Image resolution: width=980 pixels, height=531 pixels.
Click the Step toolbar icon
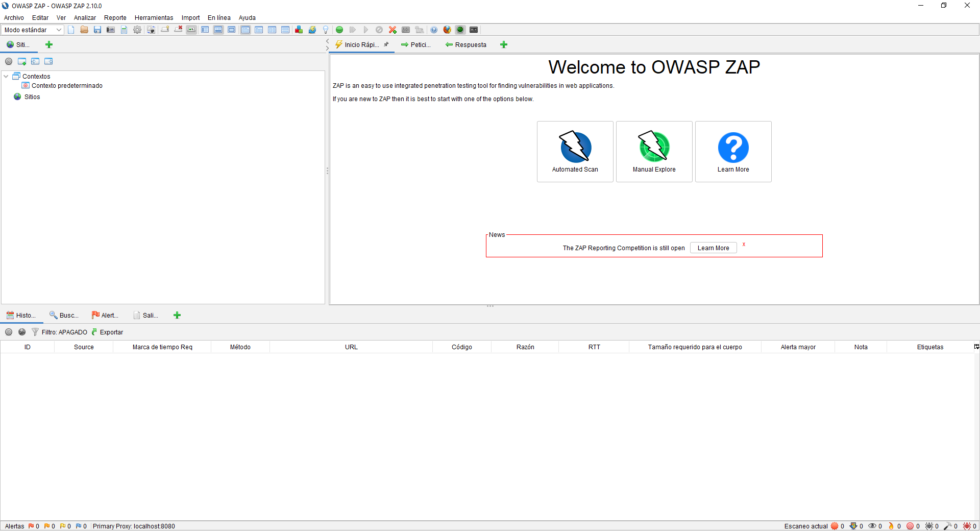353,30
